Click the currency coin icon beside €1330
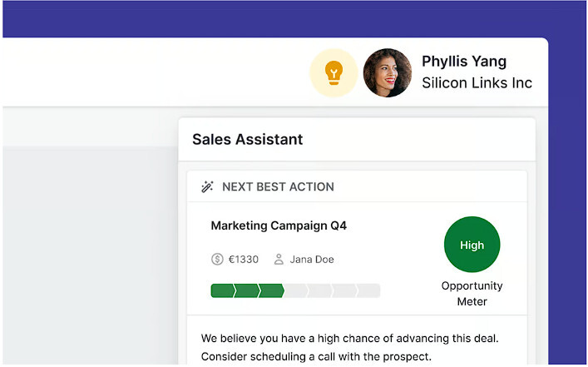Screen dimensions: 588x367 click(x=217, y=260)
